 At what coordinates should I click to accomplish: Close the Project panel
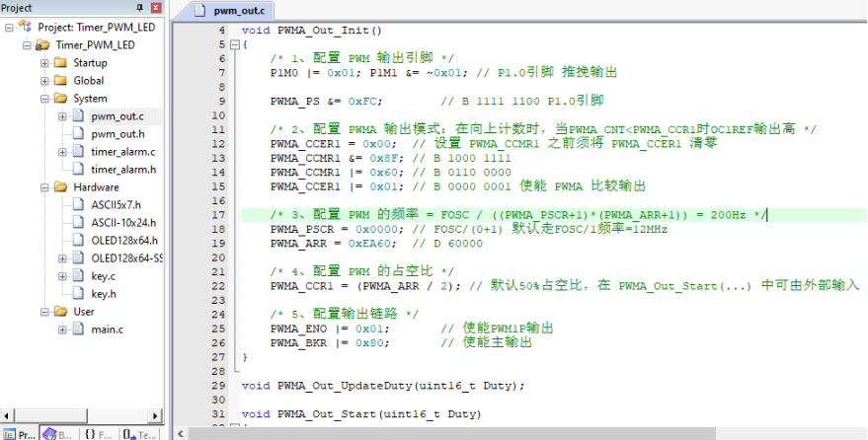tap(156, 7)
